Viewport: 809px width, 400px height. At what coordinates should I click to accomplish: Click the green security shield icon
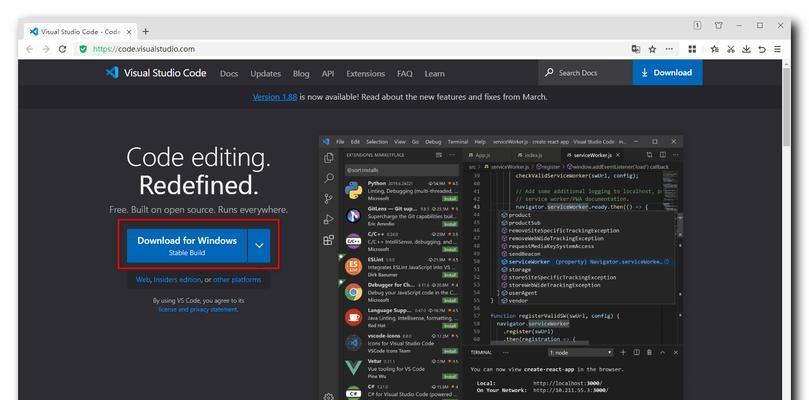pos(83,49)
